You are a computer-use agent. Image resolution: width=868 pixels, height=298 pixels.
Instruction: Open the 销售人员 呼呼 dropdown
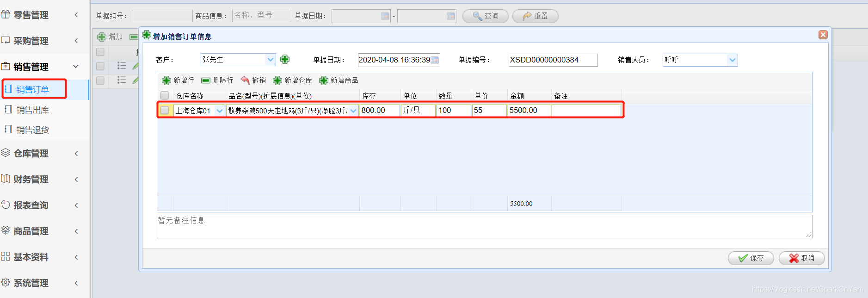pyautogui.click(x=732, y=60)
